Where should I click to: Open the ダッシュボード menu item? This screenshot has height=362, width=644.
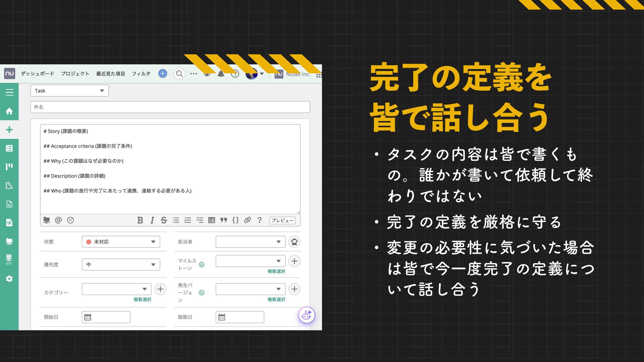pos(37,74)
